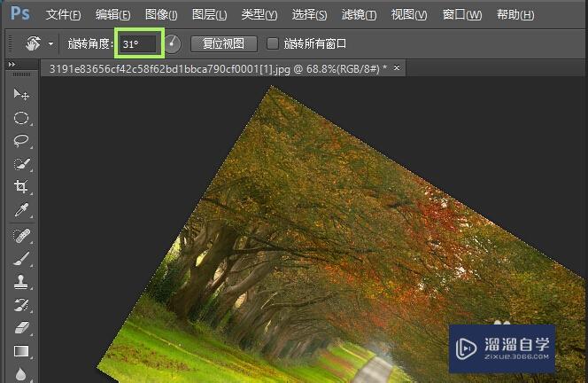This screenshot has width=588, height=383.
Task: Select the Quick Selection tool
Action: pyautogui.click(x=21, y=164)
